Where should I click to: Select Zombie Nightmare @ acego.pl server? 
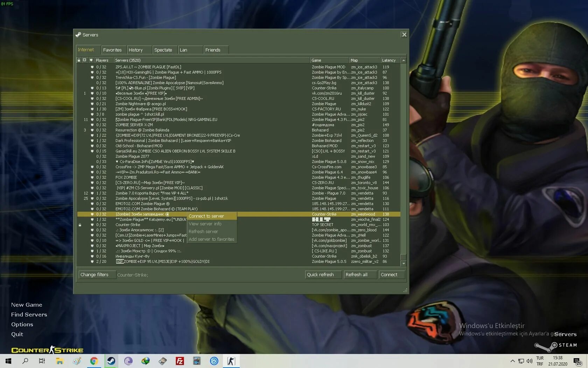coord(238,104)
